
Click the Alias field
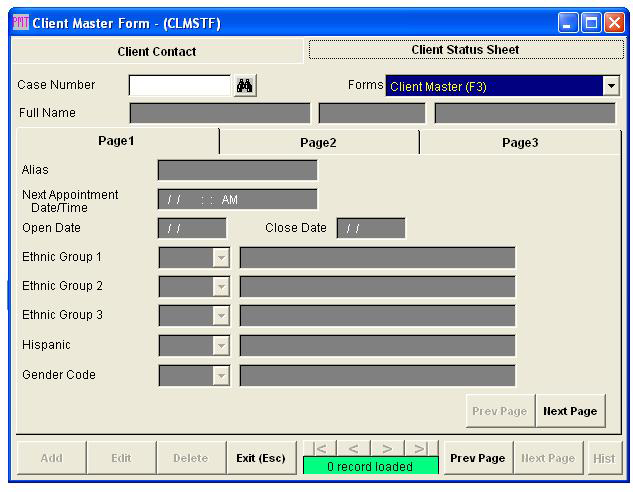pos(237,170)
